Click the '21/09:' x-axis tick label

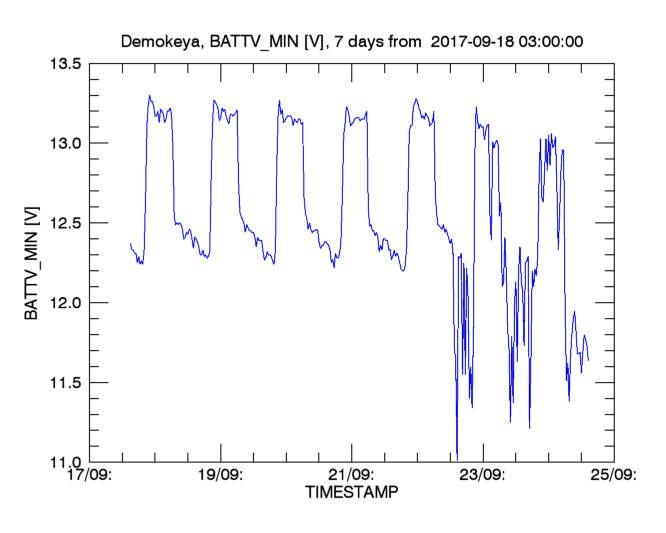coord(350,476)
